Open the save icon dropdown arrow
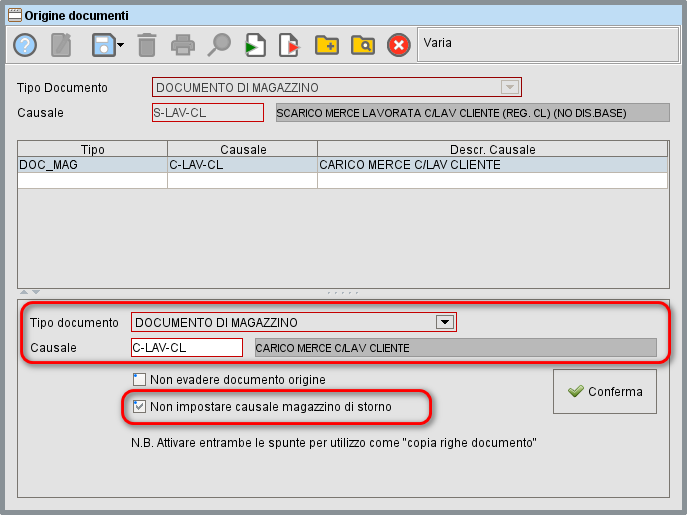The width and height of the screenshot is (687, 515). coord(120,46)
